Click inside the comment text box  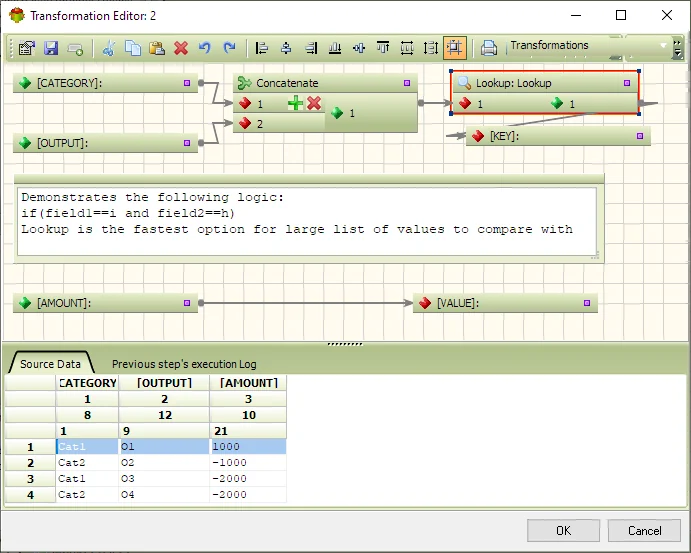click(x=307, y=222)
